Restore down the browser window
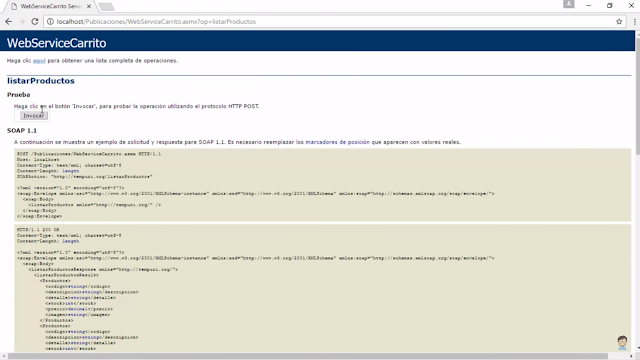This screenshot has width=640, height=360. 609,6
